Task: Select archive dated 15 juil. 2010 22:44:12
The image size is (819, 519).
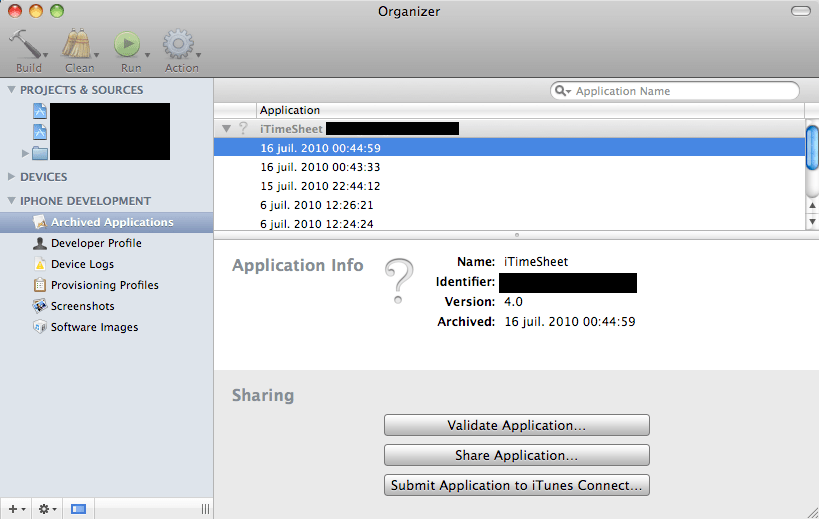Action: [320, 186]
